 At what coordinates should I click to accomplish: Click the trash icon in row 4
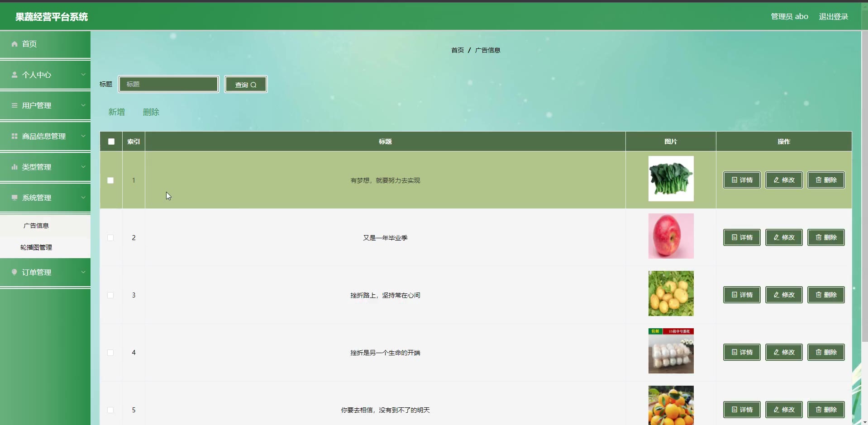point(819,352)
